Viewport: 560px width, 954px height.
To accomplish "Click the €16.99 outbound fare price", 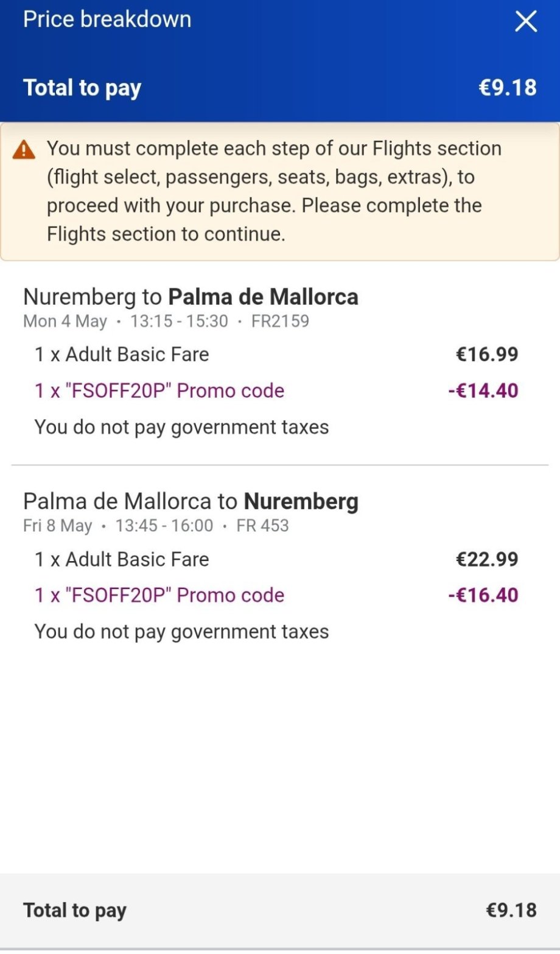I will [x=487, y=355].
